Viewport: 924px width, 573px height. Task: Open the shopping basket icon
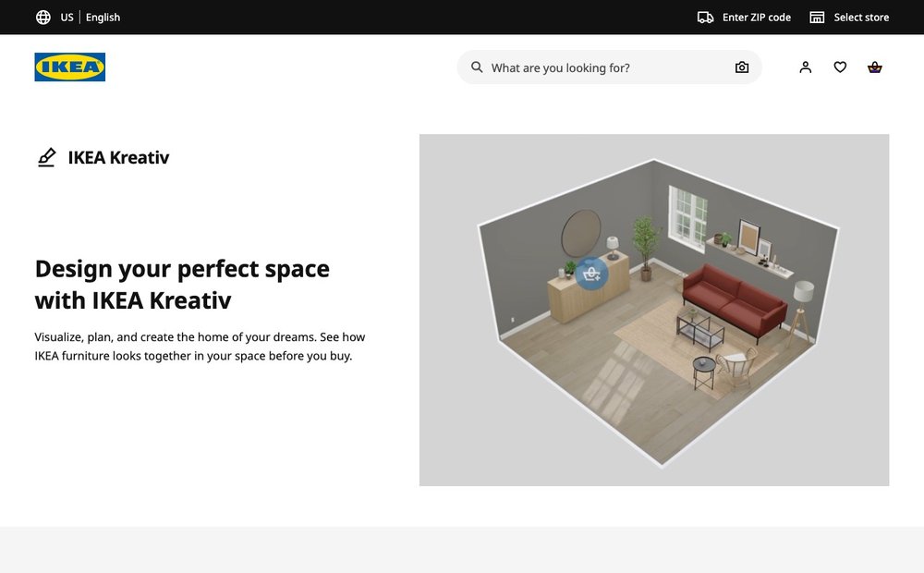pyautogui.click(x=874, y=67)
